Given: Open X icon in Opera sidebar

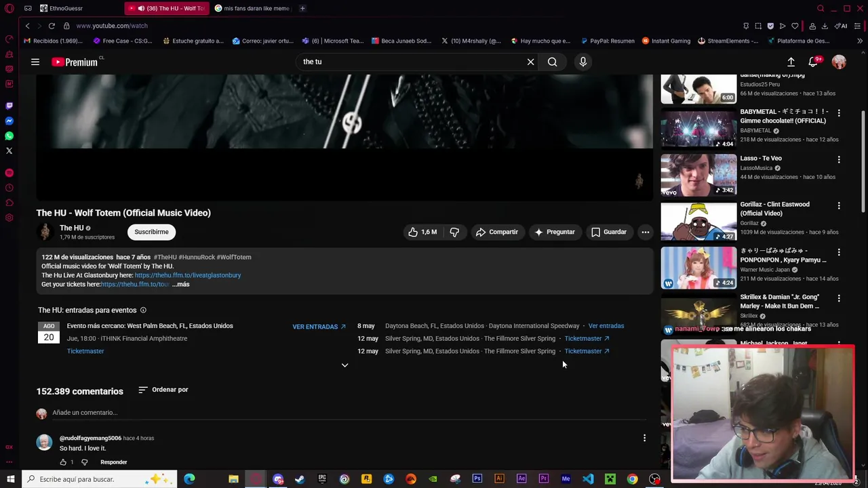Looking at the screenshot, I should (9, 150).
